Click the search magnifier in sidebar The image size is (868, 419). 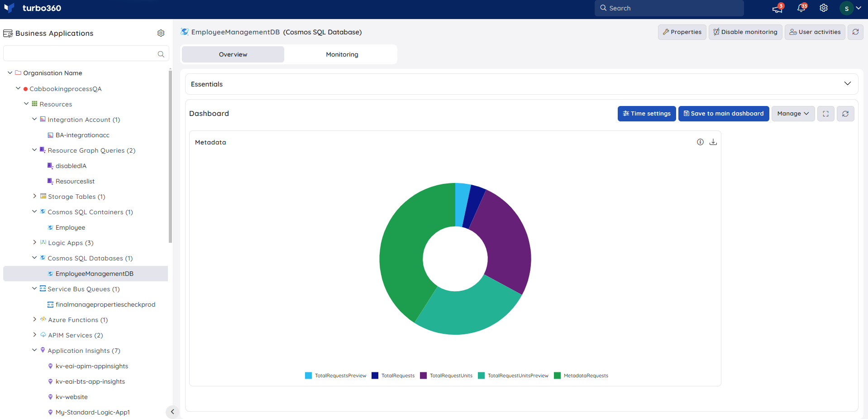click(161, 54)
